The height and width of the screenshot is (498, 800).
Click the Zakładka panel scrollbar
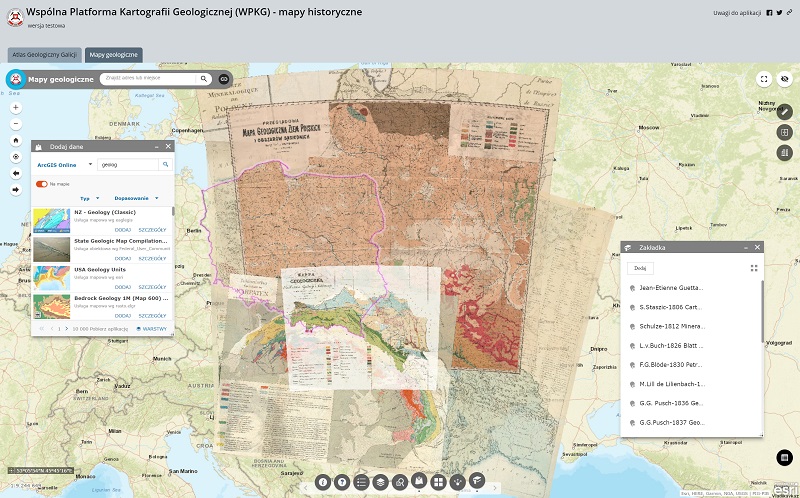pos(763,311)
